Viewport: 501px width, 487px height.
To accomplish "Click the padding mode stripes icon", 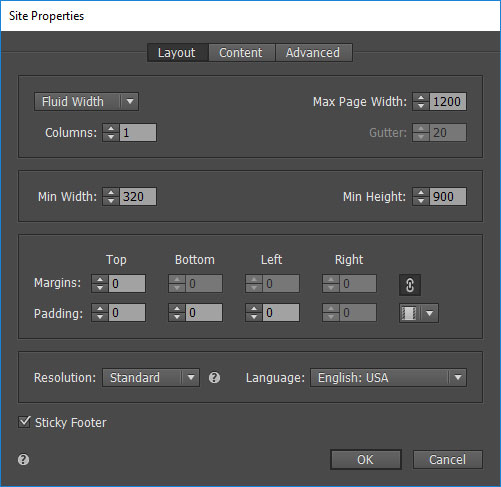I will (409, 313).
